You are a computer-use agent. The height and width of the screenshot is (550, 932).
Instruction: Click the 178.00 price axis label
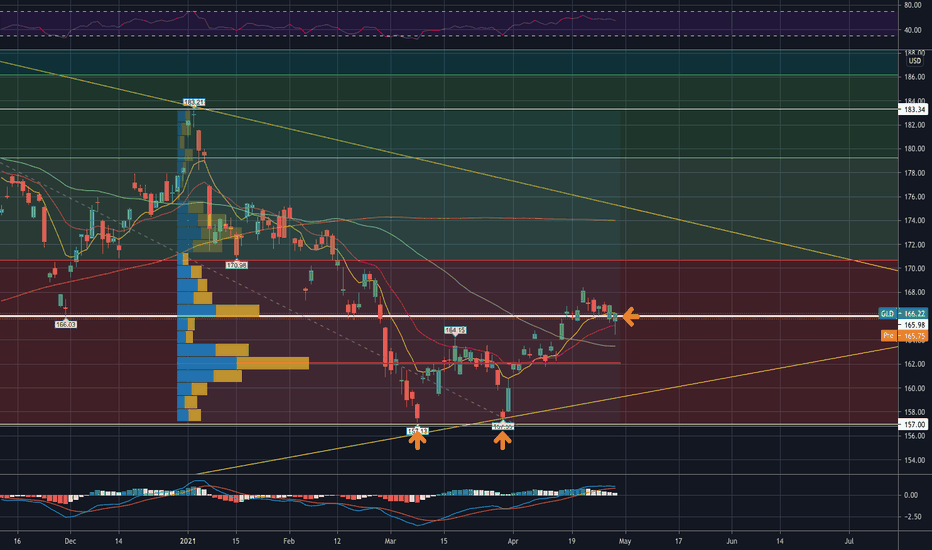[x=914, y=173]
